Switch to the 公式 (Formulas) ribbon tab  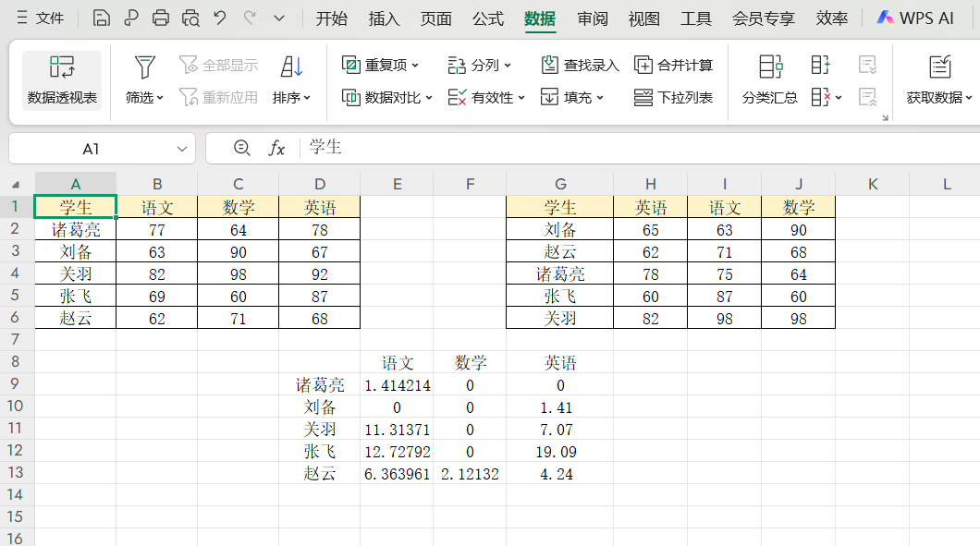(x=487, y=18)
